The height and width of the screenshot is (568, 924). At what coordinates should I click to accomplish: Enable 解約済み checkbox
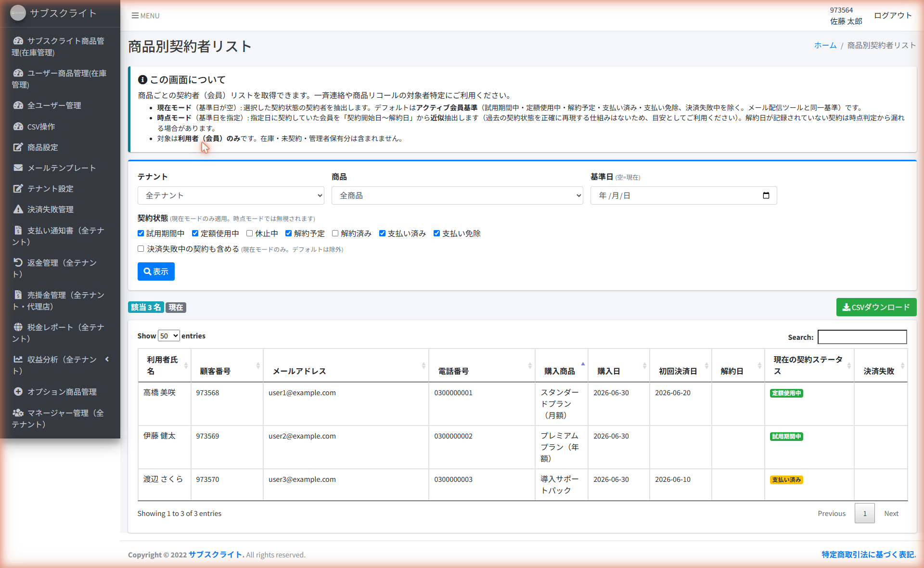335,233
